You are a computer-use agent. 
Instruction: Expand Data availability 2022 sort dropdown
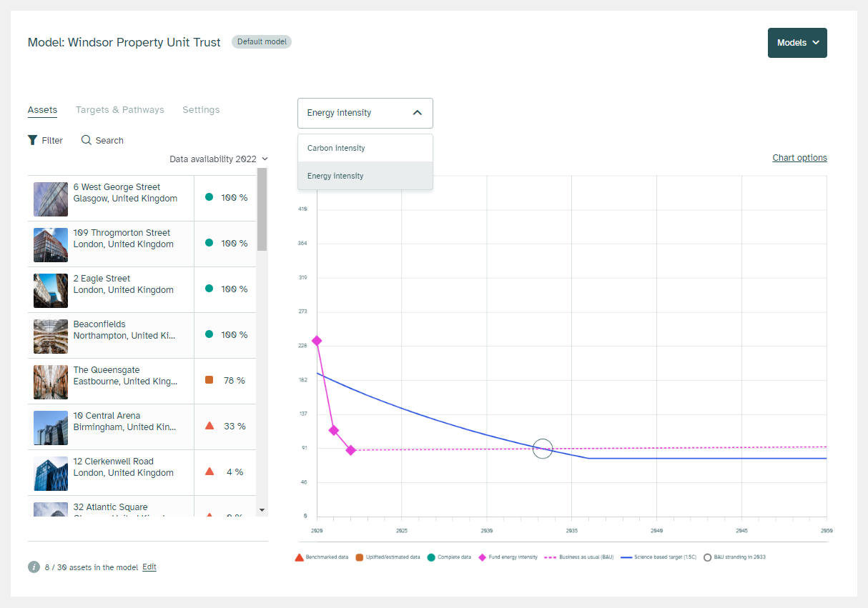(x=219, y=159)
